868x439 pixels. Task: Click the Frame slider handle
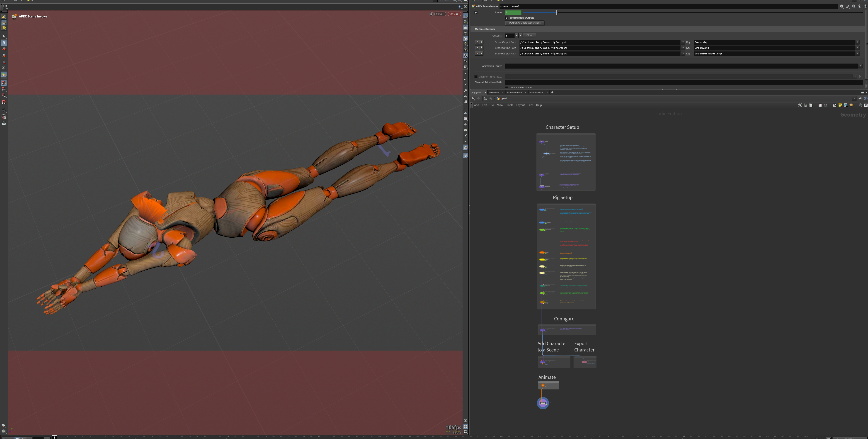557,12
